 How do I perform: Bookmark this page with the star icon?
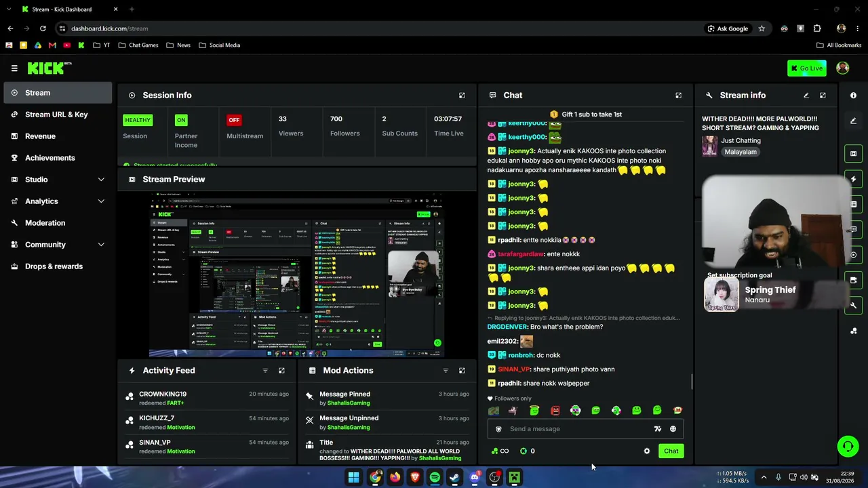tap(762, 28)
